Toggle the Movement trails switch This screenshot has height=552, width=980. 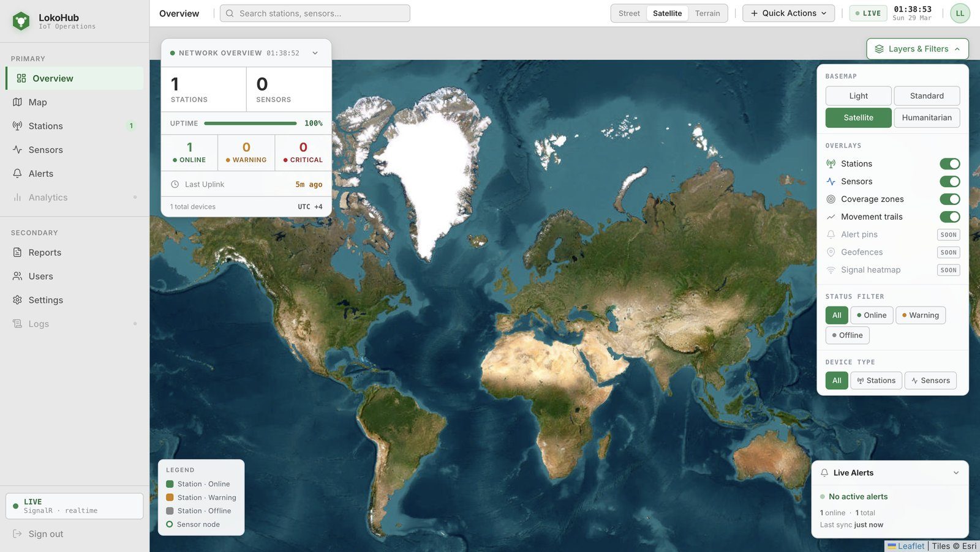pos(950,217)
